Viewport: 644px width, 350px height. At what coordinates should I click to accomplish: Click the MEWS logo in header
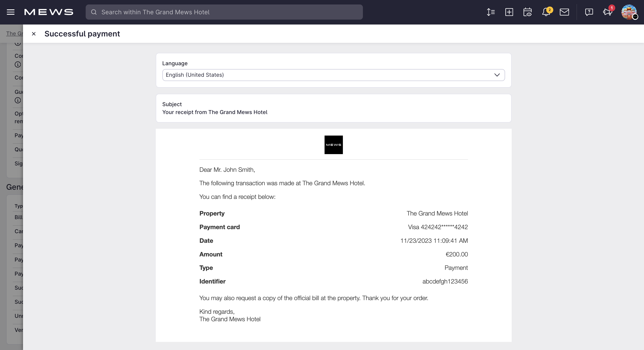coord(49,12)
